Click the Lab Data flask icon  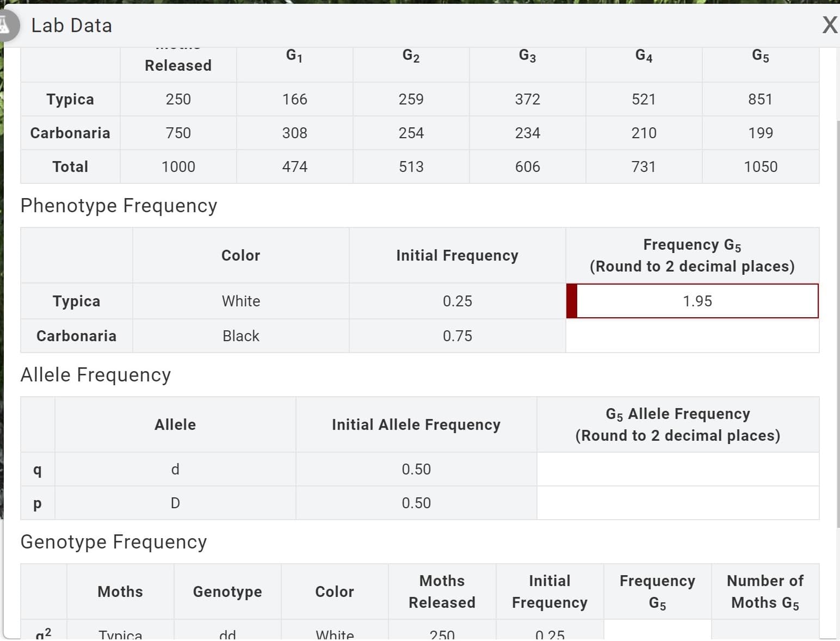pyautogui.click(x=5, y=25)
